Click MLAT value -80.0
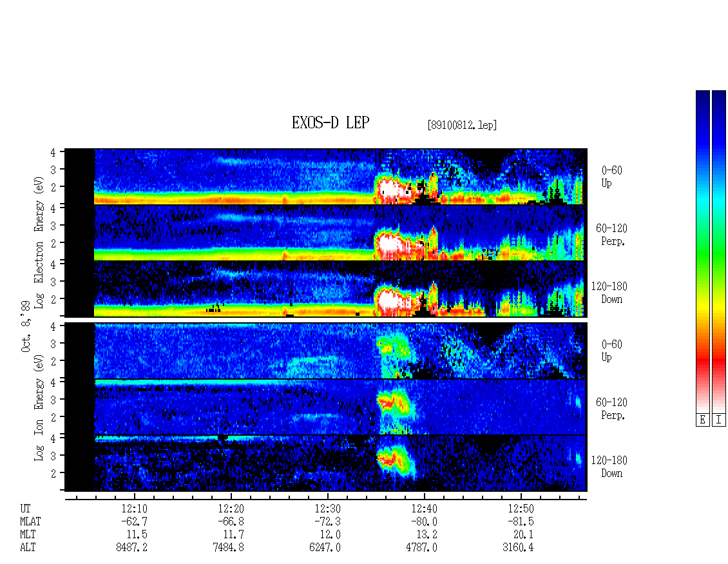728x564 pixels. (x=425, y=521)
